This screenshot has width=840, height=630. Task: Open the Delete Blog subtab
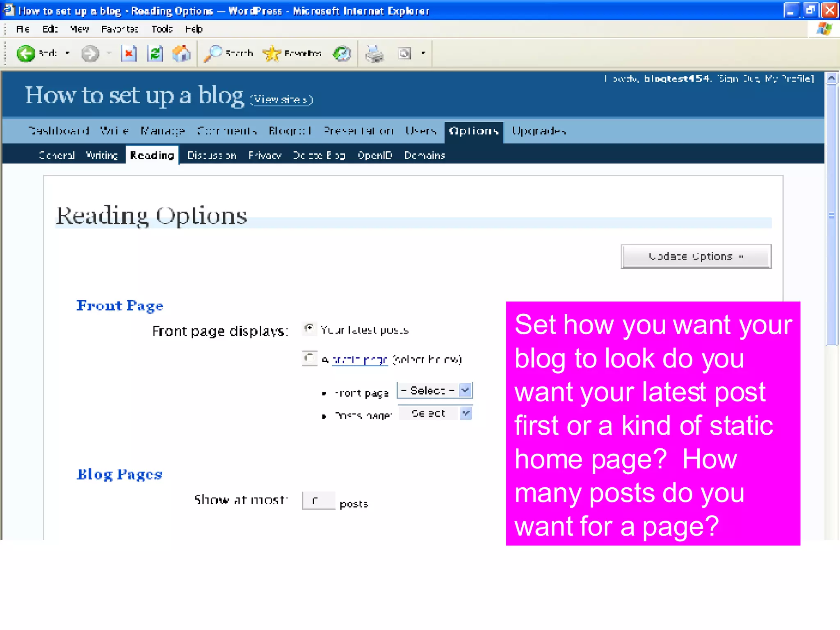click(319, 155)
